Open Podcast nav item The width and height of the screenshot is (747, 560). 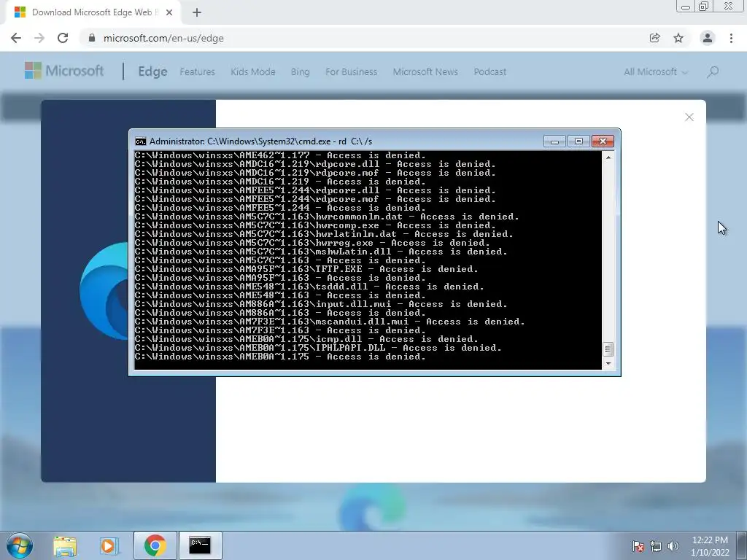pos(489,72)
